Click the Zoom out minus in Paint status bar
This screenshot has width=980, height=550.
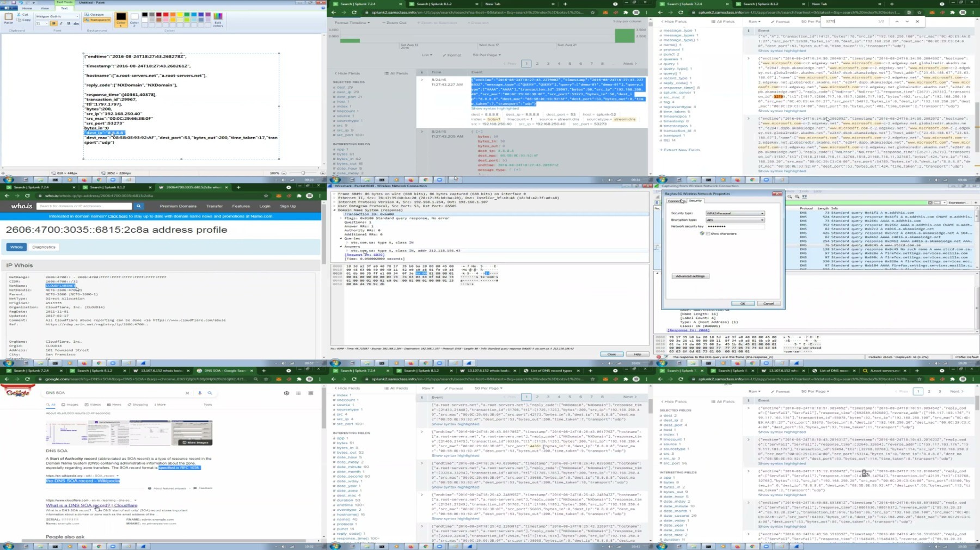point(284,173)
